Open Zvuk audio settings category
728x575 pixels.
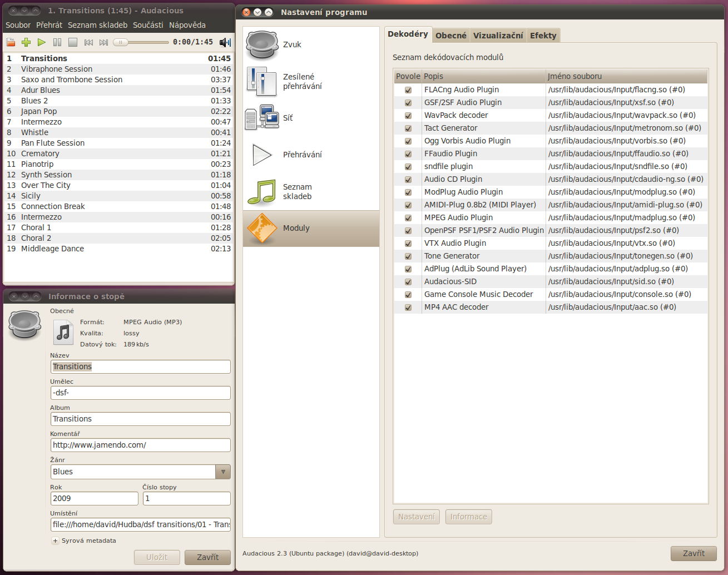(x=311, y=44)
